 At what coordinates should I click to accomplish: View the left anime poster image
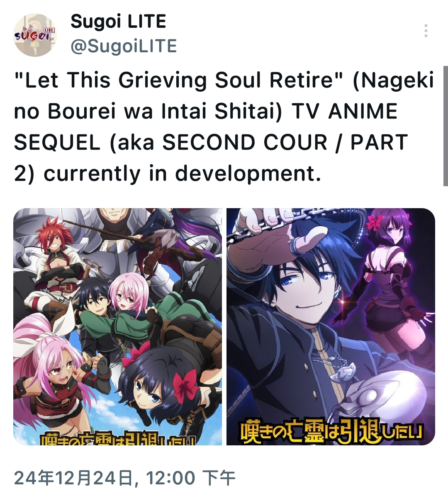point(118,326)
